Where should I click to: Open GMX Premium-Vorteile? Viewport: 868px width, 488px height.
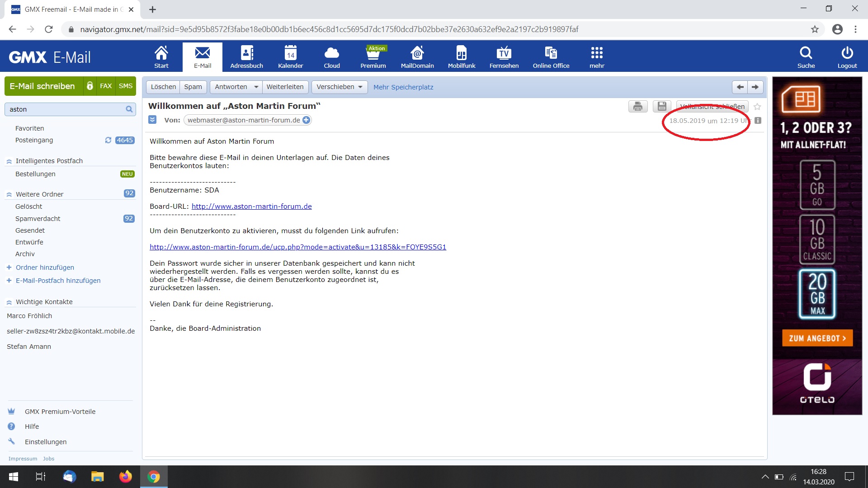(x=60, y=412)
